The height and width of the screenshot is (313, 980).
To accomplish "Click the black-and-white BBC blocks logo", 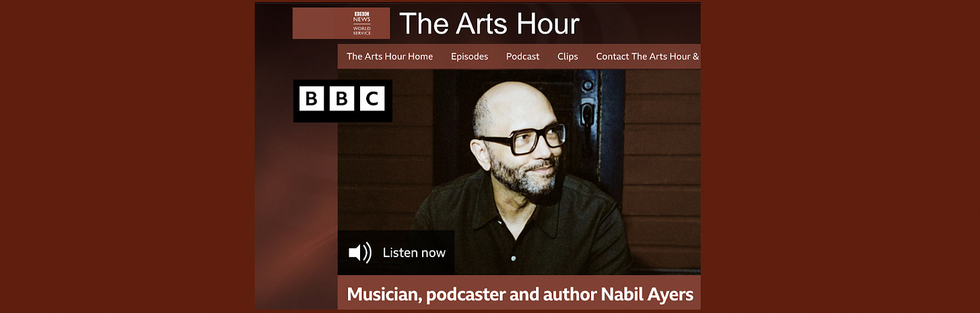I will (343, 100).
